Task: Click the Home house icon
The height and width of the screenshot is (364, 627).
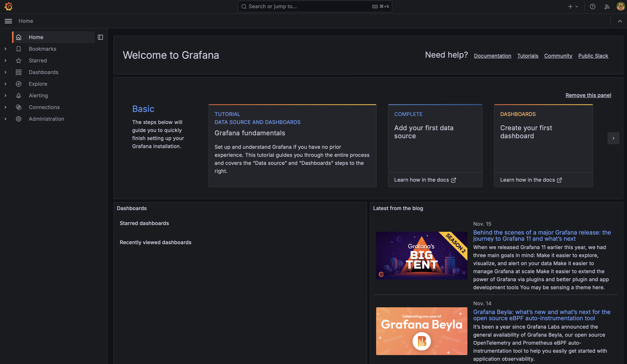Action: 19,37
